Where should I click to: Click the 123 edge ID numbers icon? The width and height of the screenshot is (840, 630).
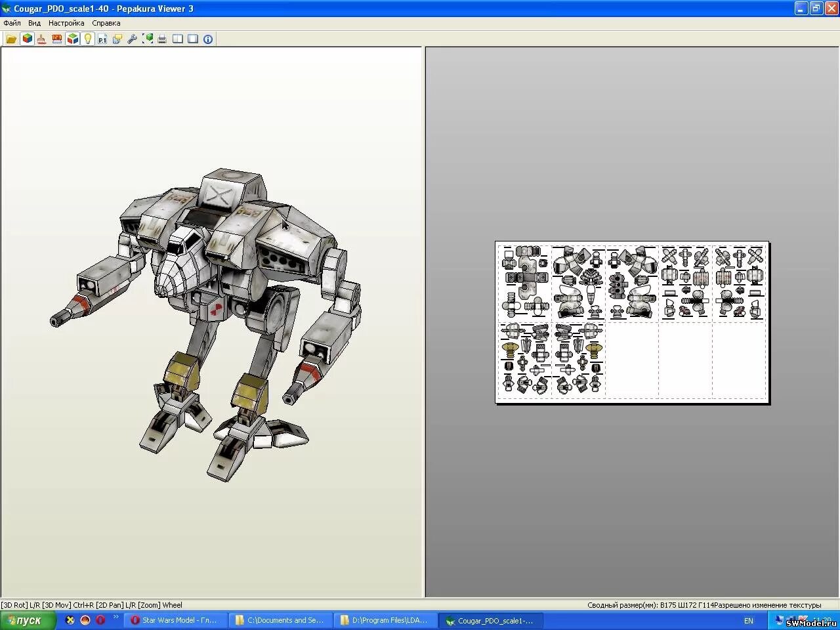click(x=57, y=39)
